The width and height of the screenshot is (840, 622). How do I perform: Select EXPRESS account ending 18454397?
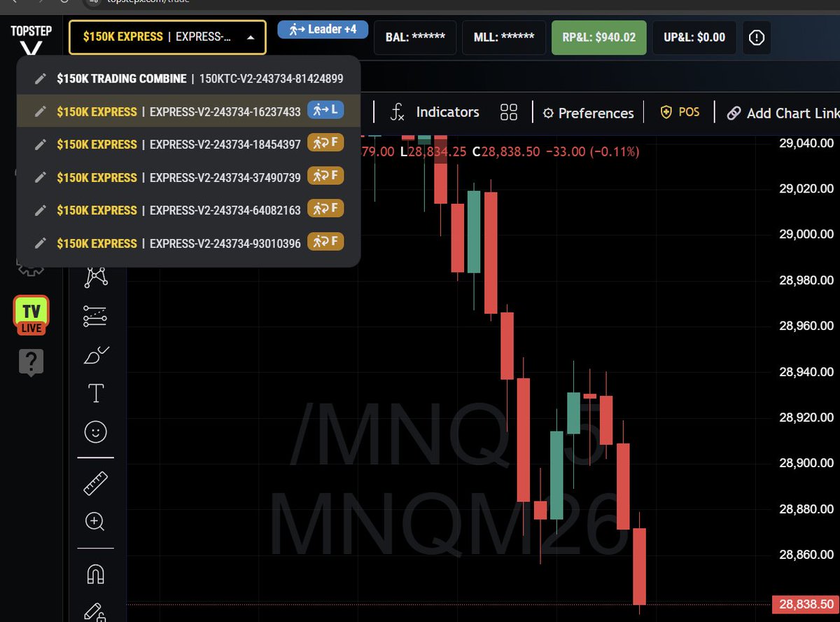pos(188,144)
